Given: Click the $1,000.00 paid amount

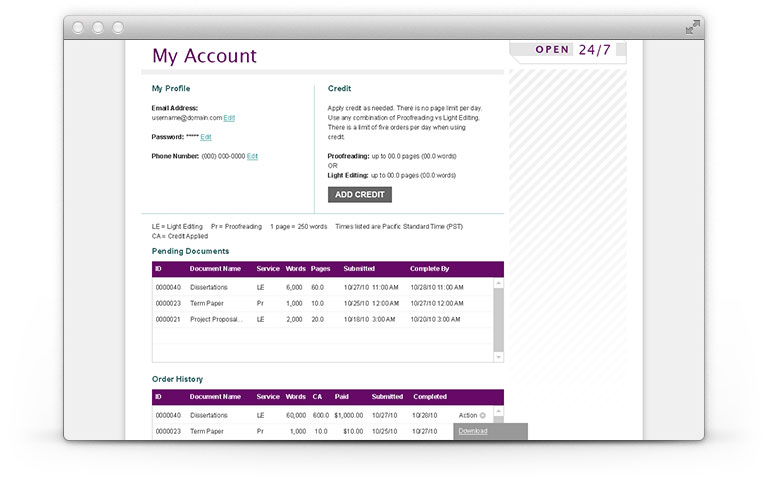Looking at the screenshot, I should pyautogui.click(x=349, y=415).
